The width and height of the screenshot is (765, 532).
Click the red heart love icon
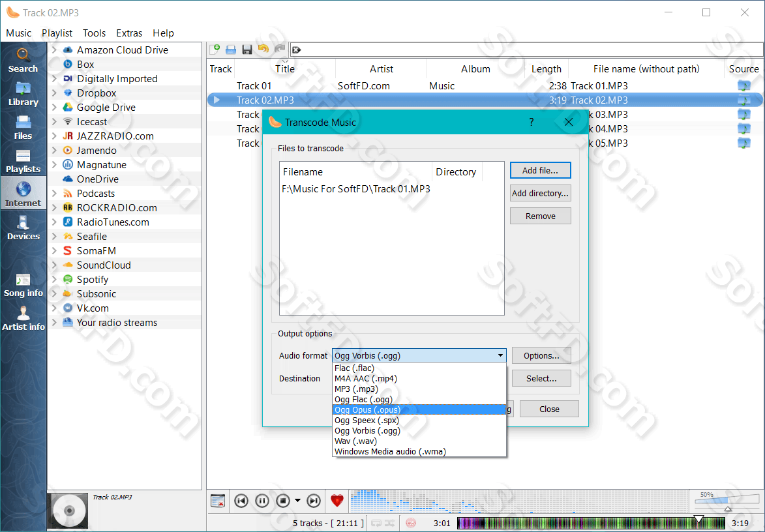[x=337, y=501]
